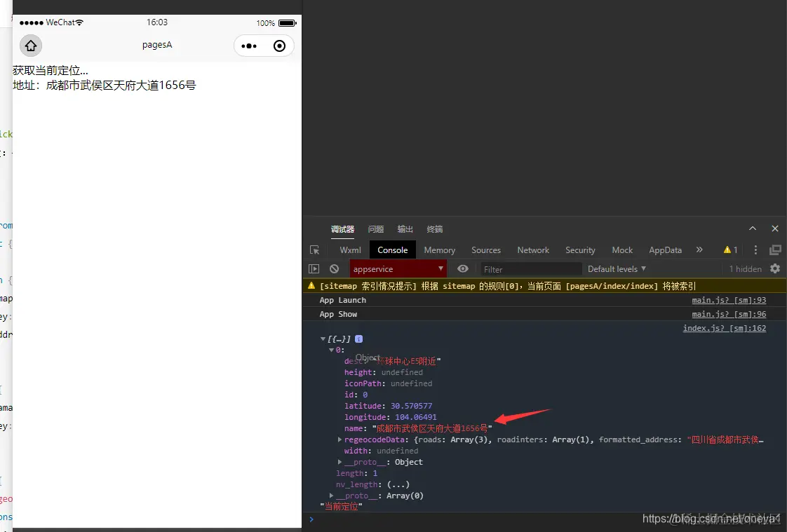Open the devtools kebab menu icon
The height and width of the screenshot is (532, 787).
[755, 250]
